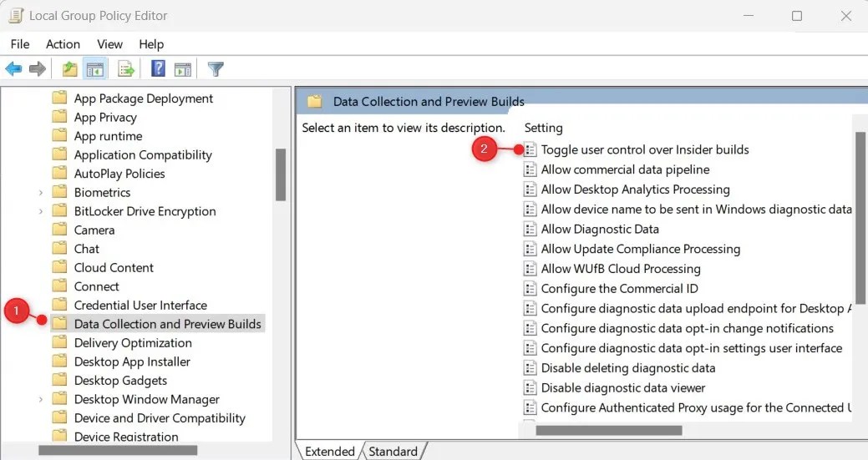Select Allow device name to be sent policy
Screen dimensions: 868x460
(x=697, y=210)
